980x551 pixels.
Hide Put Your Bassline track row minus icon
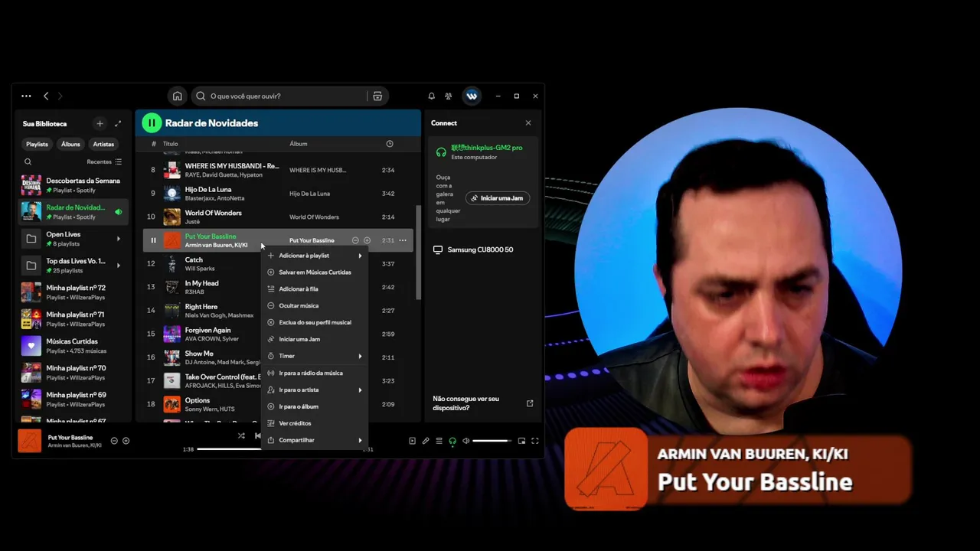(x=355, y=240)
